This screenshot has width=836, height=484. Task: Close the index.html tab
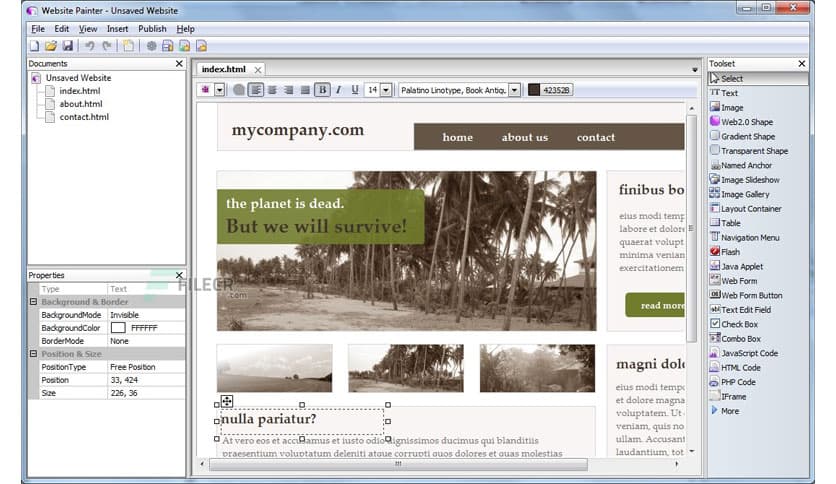258,70
